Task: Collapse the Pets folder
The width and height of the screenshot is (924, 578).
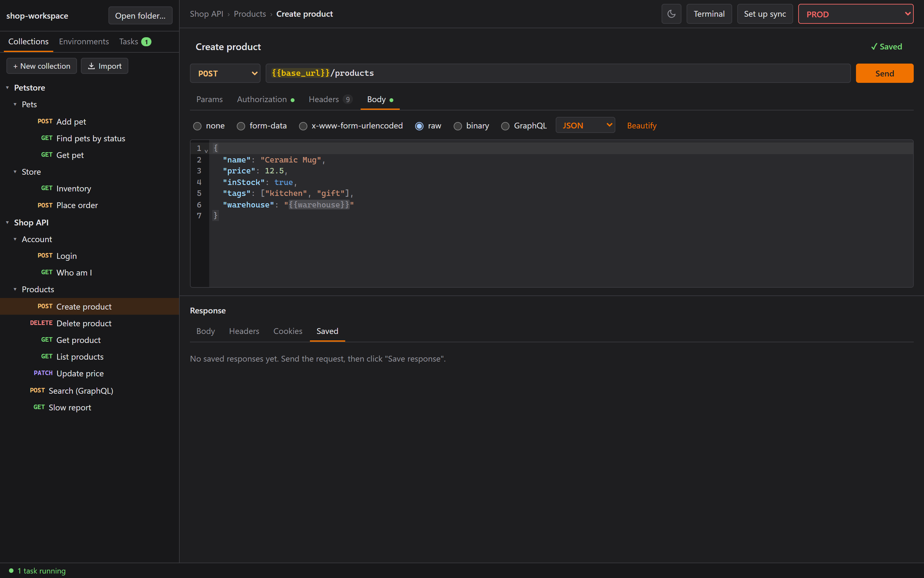Action: click(x=15, y=104)
